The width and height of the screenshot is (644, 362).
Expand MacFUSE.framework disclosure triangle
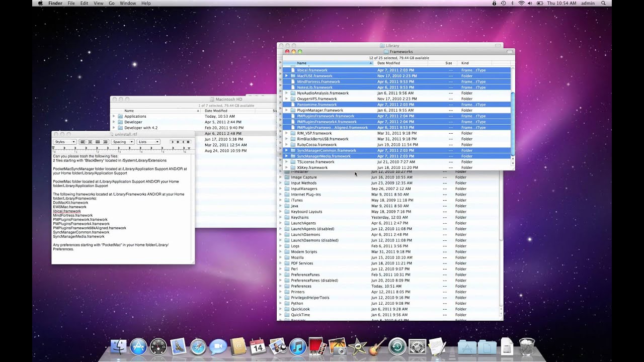click(x=287, y=76)
